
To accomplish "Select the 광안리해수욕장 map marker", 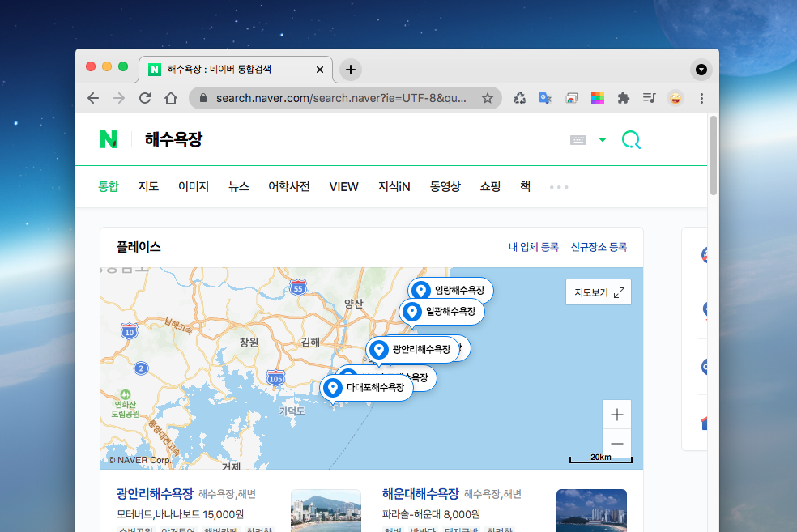I will 413,349.
